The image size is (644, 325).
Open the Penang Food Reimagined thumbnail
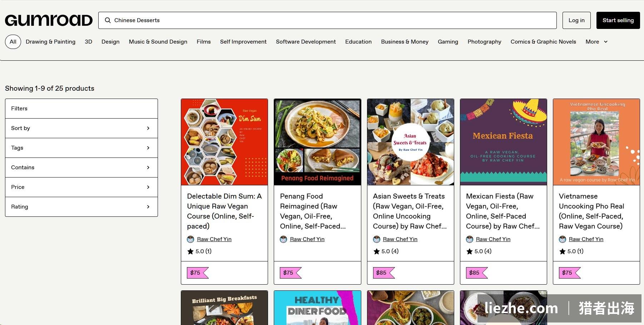(x=317, y=142)
